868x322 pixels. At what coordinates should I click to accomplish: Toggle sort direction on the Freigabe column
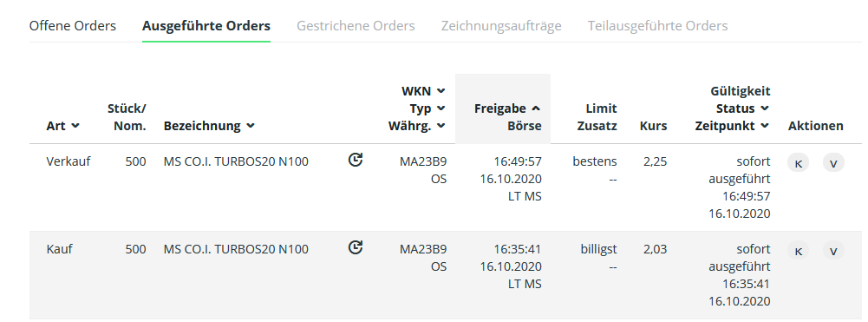point(507,108)
